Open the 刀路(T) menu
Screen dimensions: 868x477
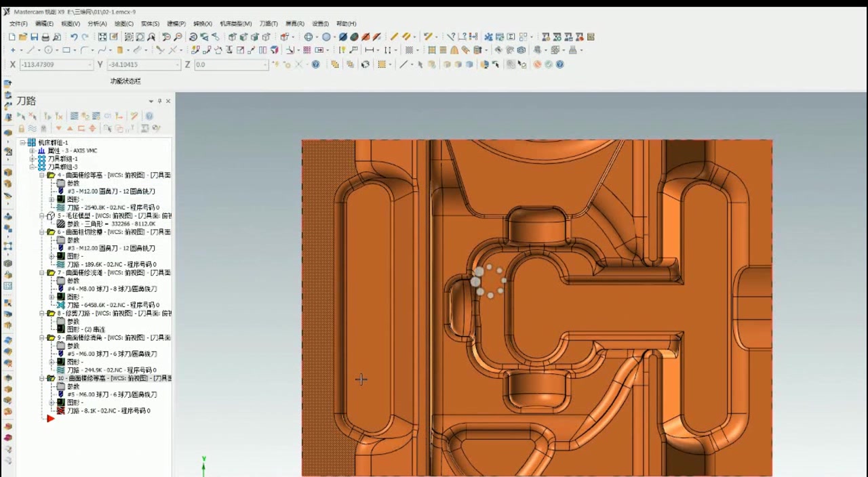(x=269, y=24)
